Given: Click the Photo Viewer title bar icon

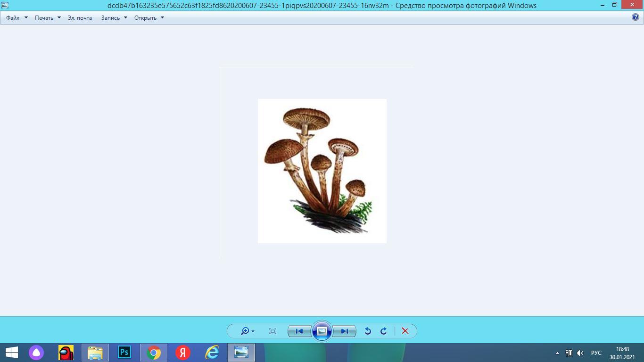Looking at the screenshot, I should 5,5.
